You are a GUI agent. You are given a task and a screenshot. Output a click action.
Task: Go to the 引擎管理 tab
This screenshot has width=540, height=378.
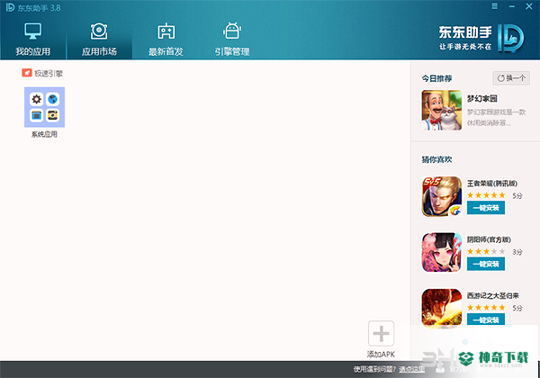(x=232, y=39)
